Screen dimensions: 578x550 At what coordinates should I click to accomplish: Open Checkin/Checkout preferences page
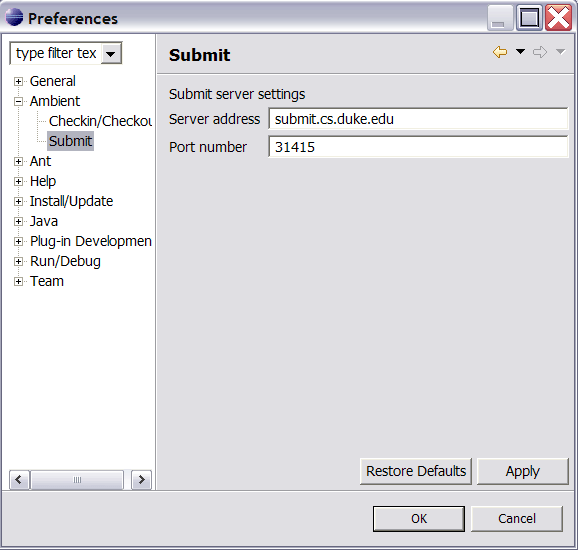click(x=100, y=121)
